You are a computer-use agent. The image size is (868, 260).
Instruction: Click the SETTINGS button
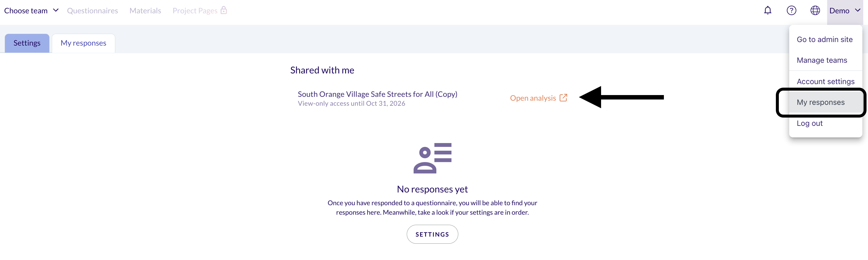tap(432, 234)
